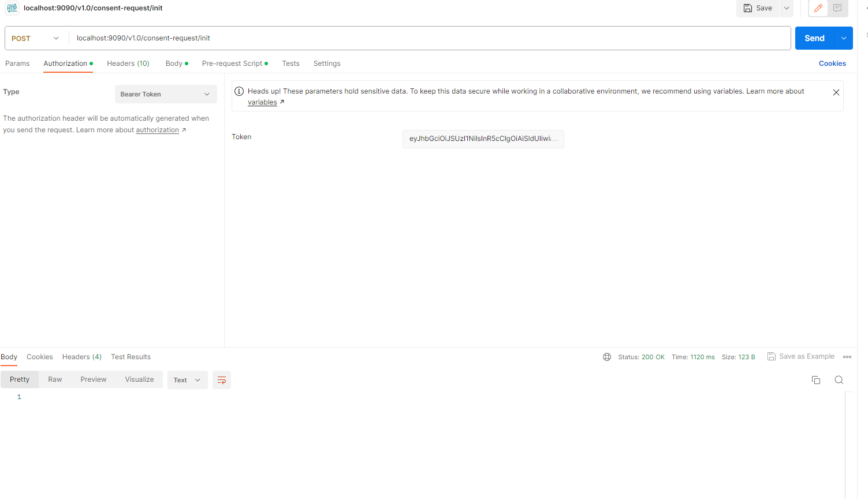
Task: Open the Cookies link
Action: [x=832, y=64]
